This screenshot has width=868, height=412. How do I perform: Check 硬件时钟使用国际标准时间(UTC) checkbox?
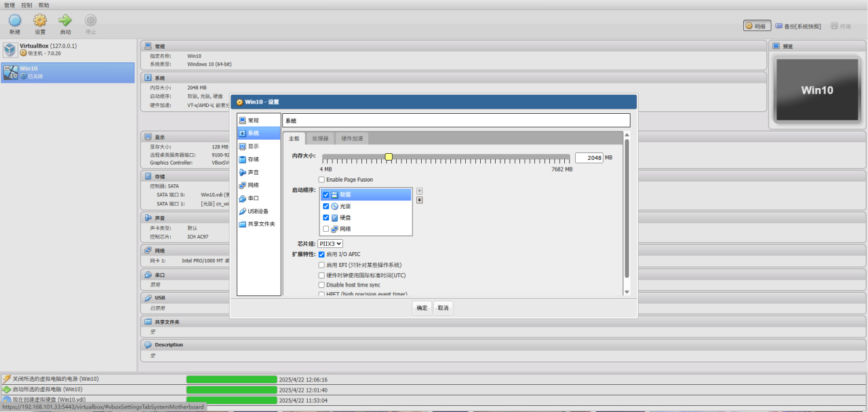[x=321, y=275]
